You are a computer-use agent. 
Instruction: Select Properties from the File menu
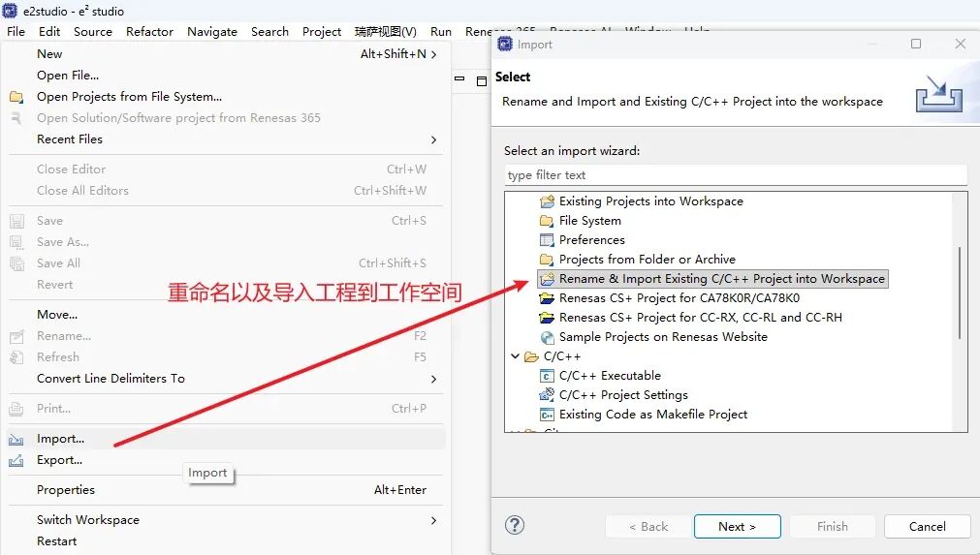[x=66, y=490]
